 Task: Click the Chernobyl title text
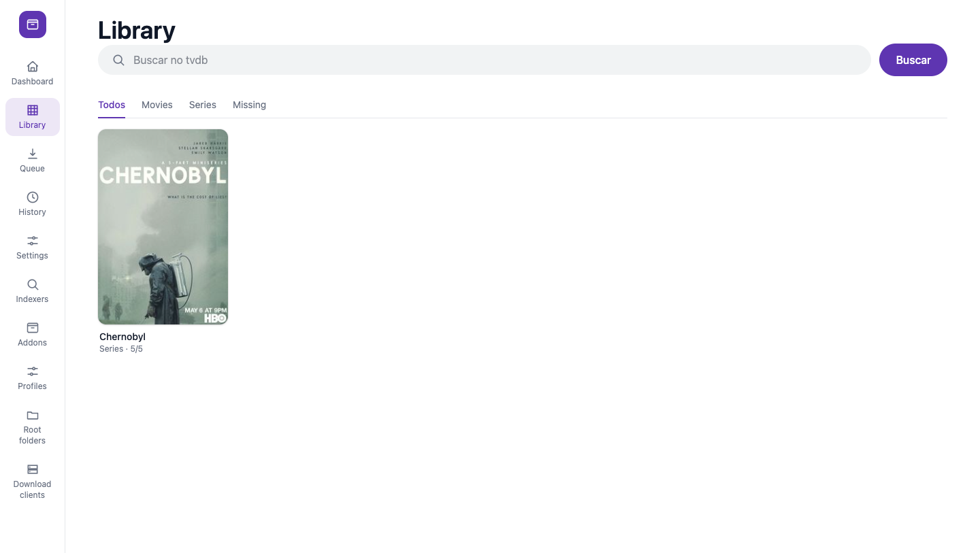pyautogui.click(x=122, y=337)
